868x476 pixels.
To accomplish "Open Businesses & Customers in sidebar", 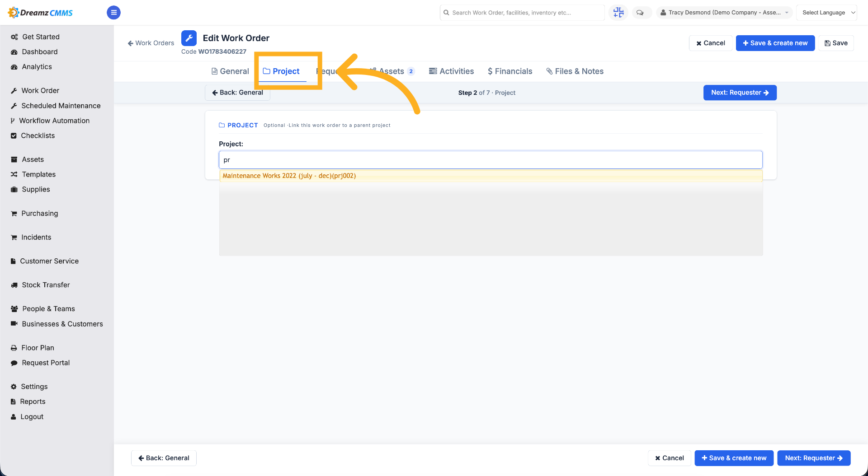I will pos(57,324).
